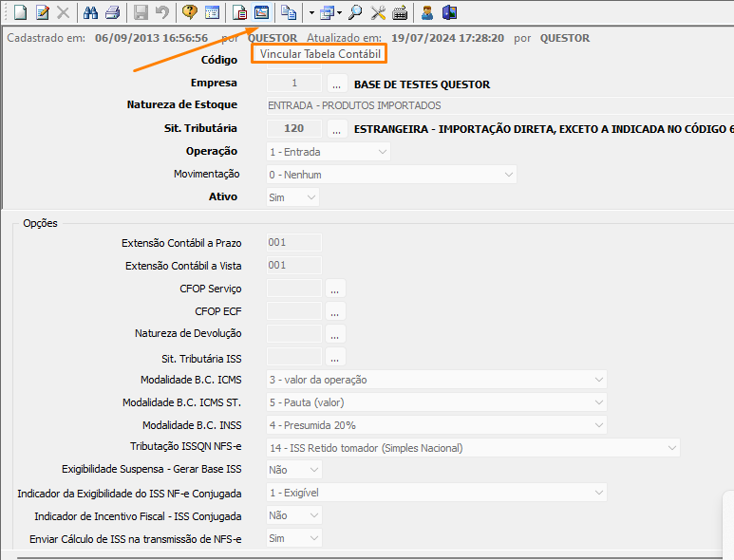This screenshot has width=734, height=560.
Task: Click the Opções group label
Action: (40, 223)
